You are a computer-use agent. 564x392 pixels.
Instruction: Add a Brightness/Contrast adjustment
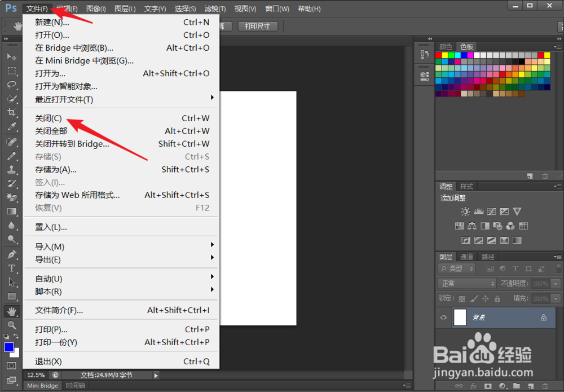(465, 212)
